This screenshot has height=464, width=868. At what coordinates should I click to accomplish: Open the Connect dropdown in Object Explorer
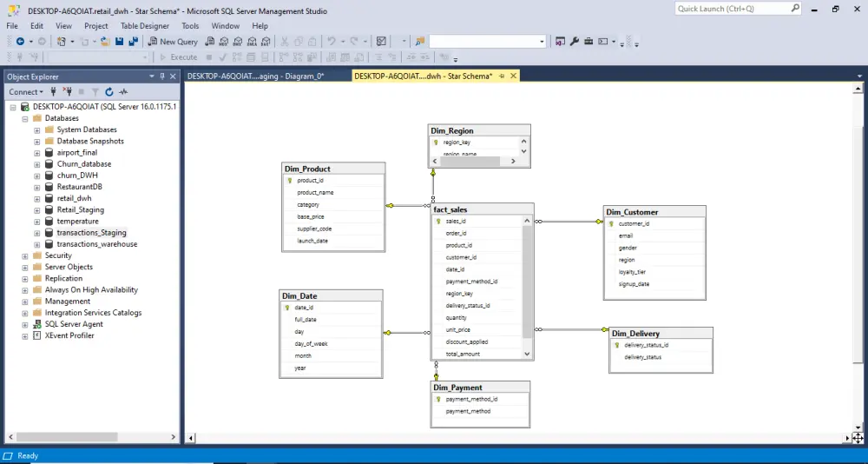coord(26,92)
